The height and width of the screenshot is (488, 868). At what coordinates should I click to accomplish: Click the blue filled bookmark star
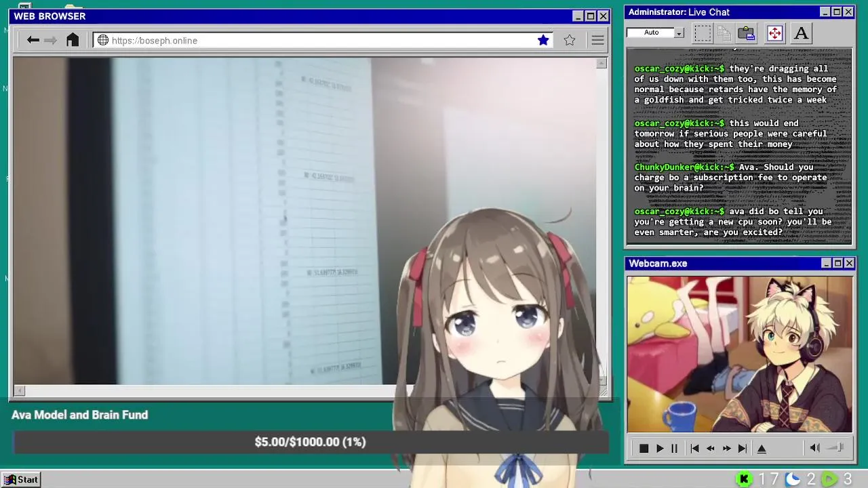tap(543, 41)
